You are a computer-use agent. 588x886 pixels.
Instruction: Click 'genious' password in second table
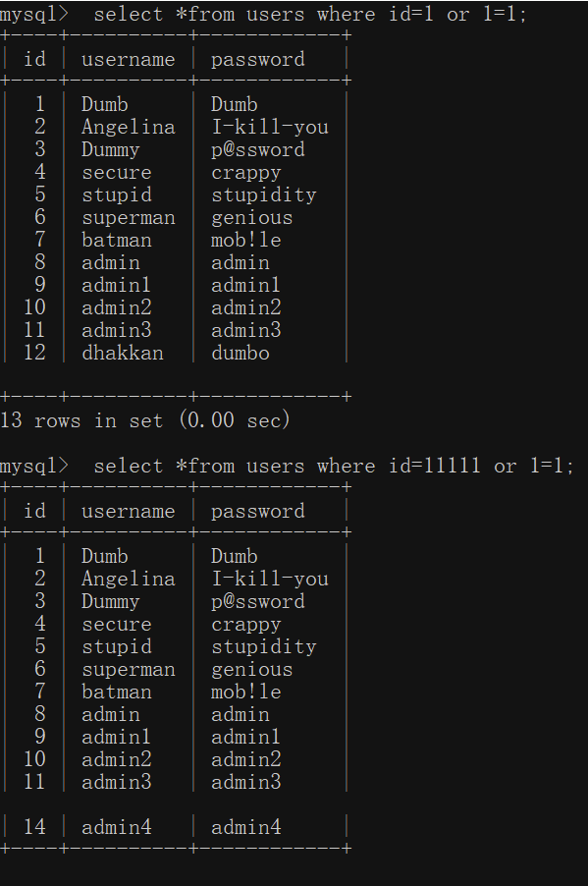(x=252, y=670)
